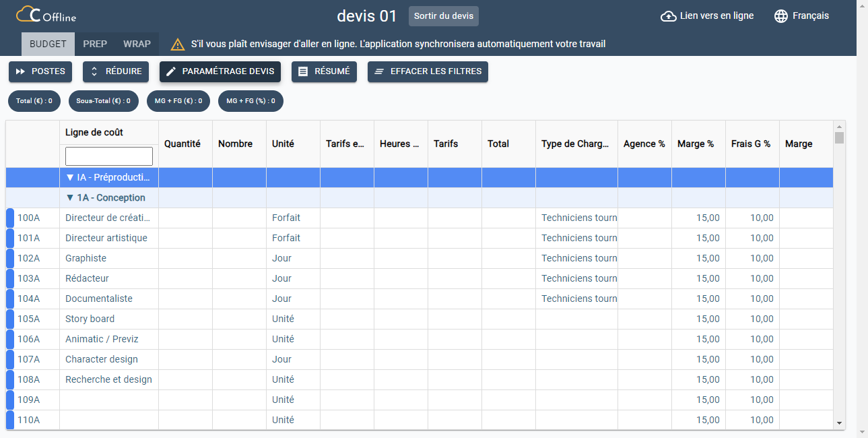The width and height of the screenshot is (868, 438).
Task: Click the blue handle of row 103A
Action: 9,279
